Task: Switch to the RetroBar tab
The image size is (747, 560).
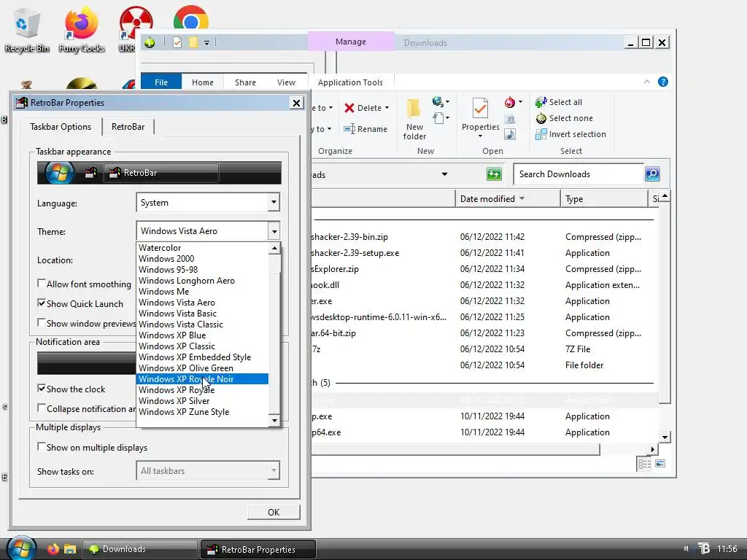Action: tap(128, 127)
